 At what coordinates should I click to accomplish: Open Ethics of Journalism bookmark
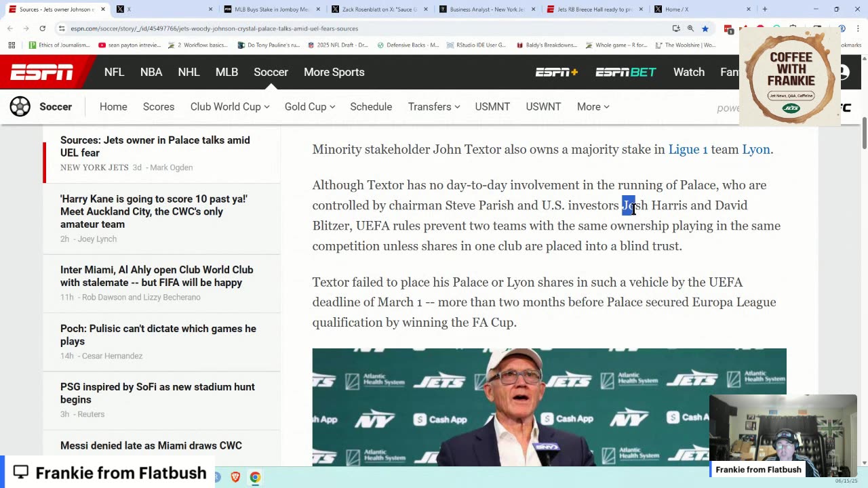coord(59,45)
